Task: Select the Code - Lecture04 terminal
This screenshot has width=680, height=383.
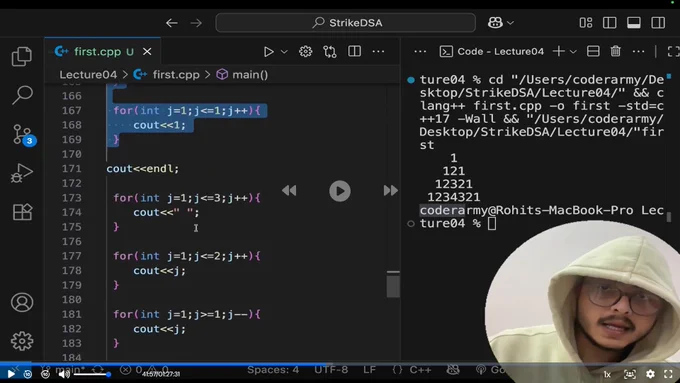Action: (491, 52)
